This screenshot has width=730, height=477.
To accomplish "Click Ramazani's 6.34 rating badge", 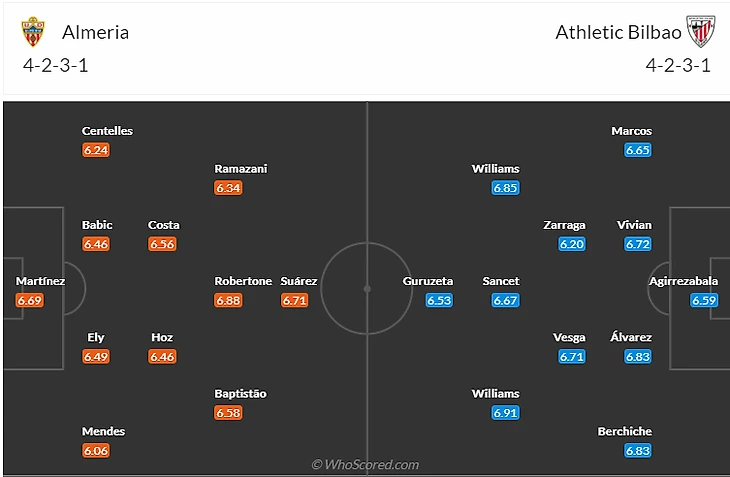I will [x=229, y=187].
